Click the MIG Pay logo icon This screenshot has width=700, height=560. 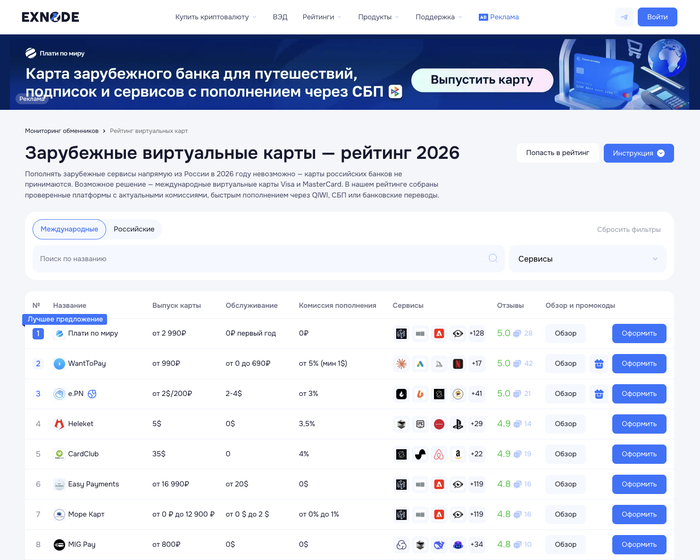pyautogui.click(x=59, y=544)
